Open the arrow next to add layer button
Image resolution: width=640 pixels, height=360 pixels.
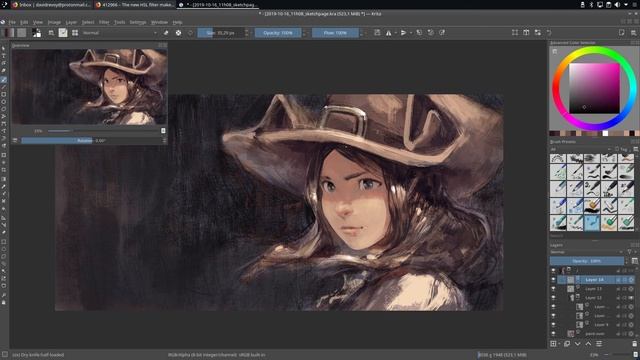pyautogui.click(x=559, y=344)
